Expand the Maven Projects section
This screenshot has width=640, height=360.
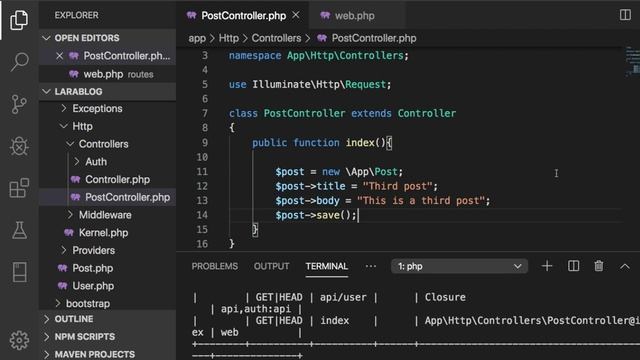[47, 354]
